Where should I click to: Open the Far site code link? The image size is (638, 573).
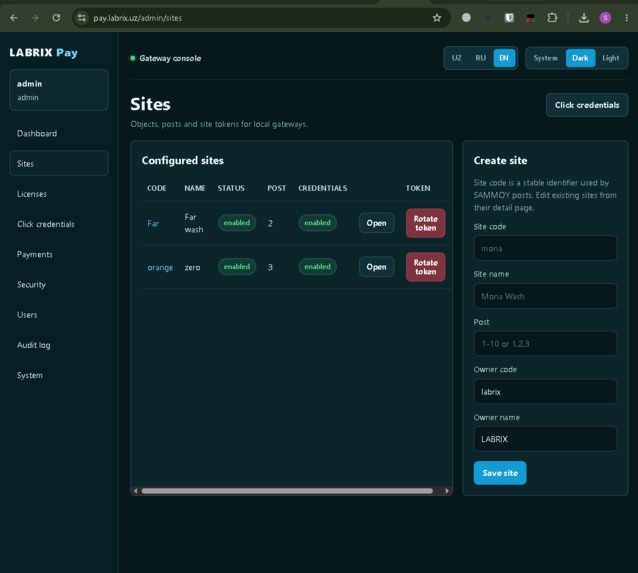pos(153,223)
